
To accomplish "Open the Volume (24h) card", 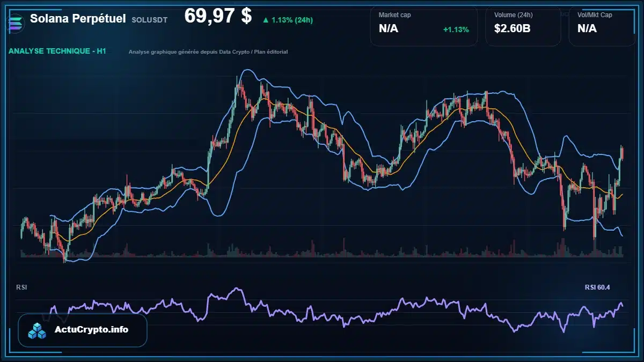I will [x=523, y=26].
